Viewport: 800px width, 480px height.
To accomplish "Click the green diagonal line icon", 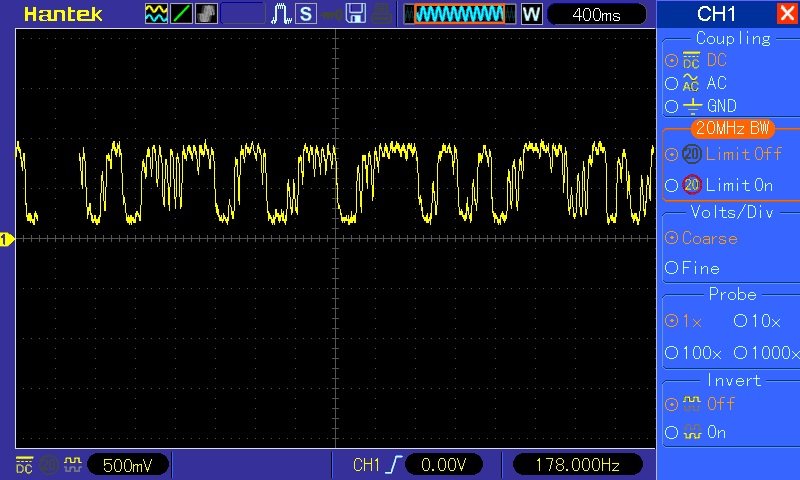I will (182, 14).
